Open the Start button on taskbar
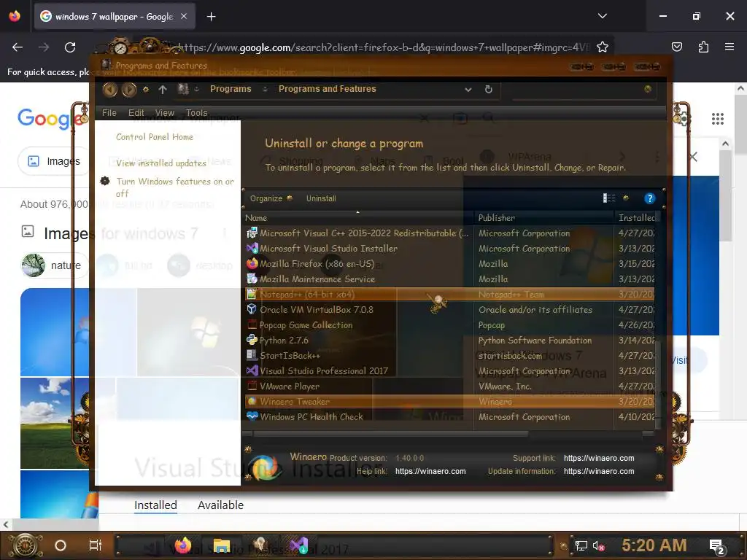Screen dimensions: 747x560 coord(26,545)
